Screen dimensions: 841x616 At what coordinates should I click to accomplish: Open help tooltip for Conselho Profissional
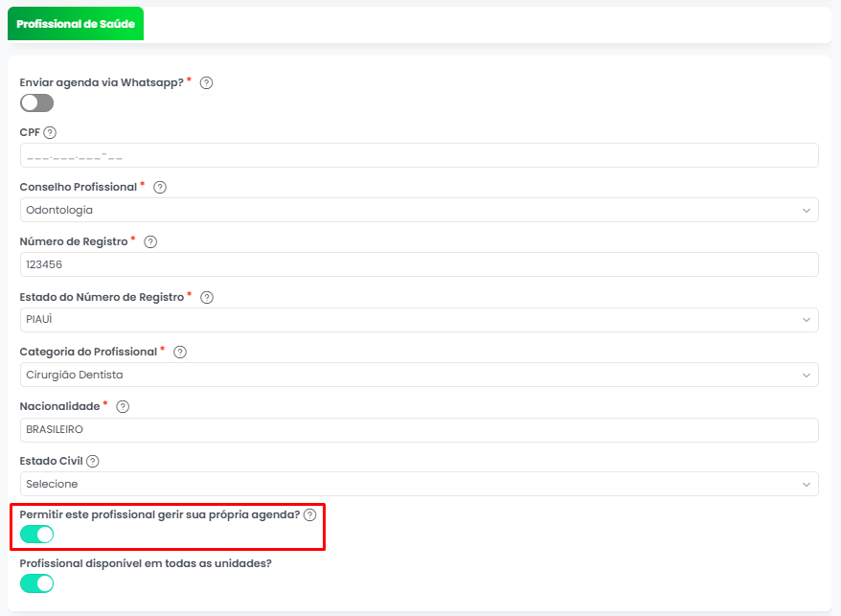(x=160, y=188)
